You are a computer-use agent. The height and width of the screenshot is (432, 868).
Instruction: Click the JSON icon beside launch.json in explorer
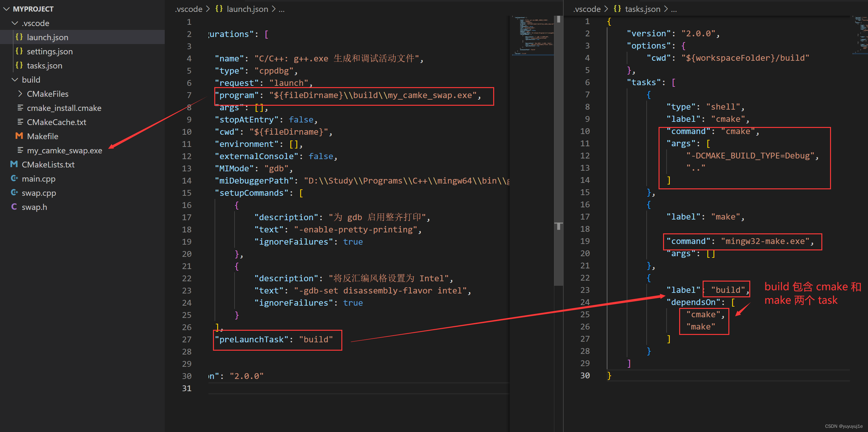(x=19, y=37)
